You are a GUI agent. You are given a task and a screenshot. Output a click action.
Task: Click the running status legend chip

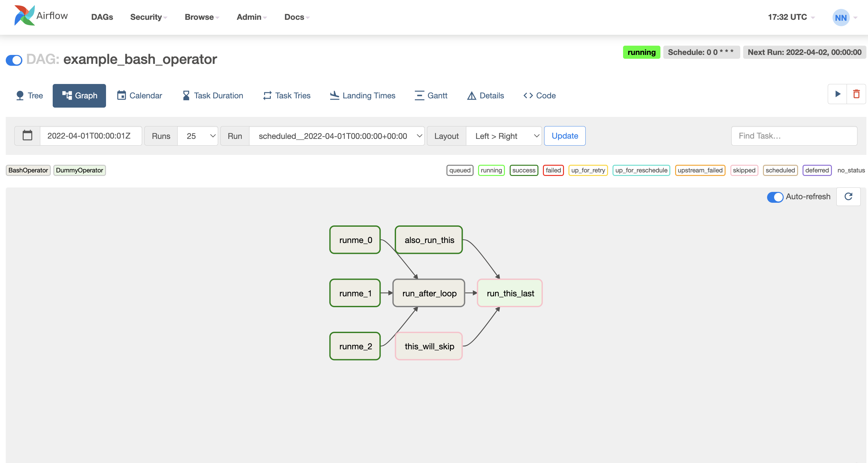pos(491,170)
